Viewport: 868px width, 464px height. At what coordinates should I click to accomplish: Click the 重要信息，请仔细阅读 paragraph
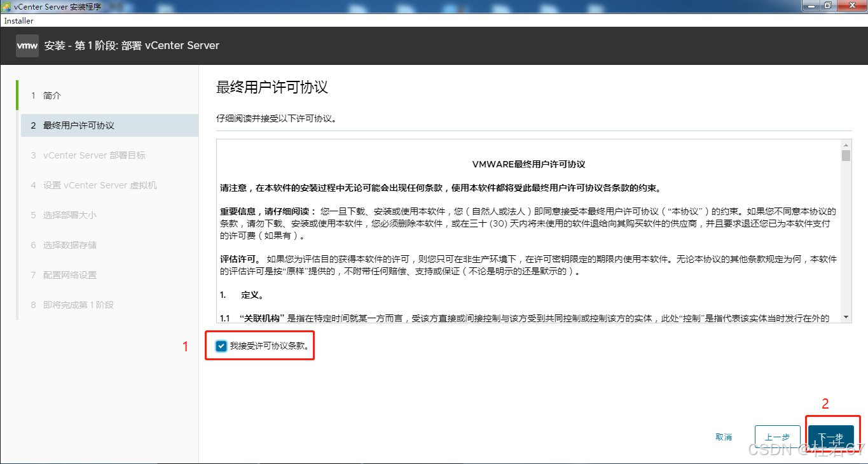[528, 223]
